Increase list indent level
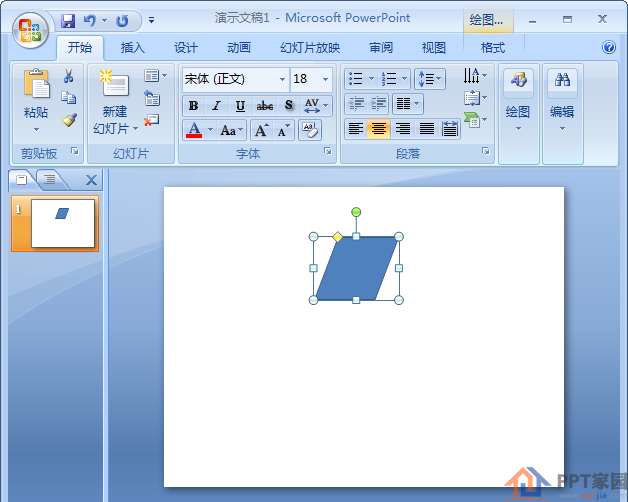628x502 pixels. [378, 104]
